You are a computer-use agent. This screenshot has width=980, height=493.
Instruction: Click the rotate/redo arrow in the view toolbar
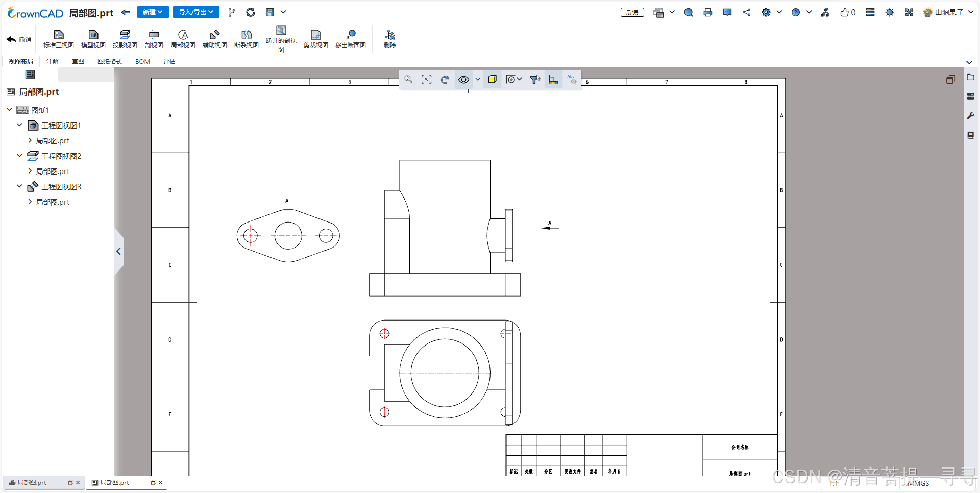(x=445, y=79)
